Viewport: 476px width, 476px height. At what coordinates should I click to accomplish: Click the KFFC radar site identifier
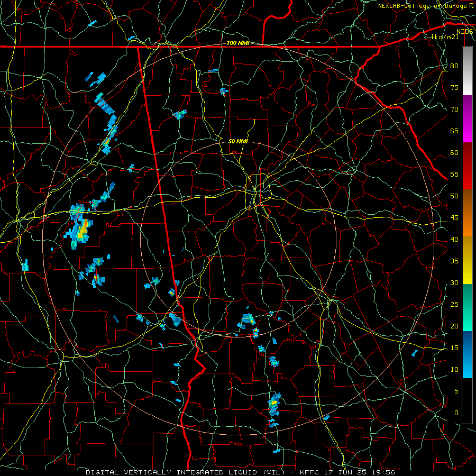(x=308, y=472)
